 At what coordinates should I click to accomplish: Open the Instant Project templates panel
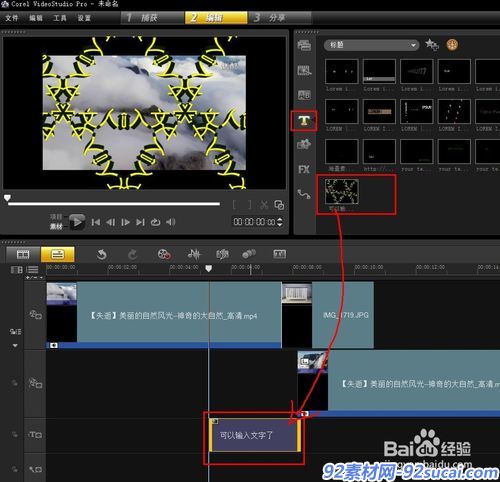(304, 70)
